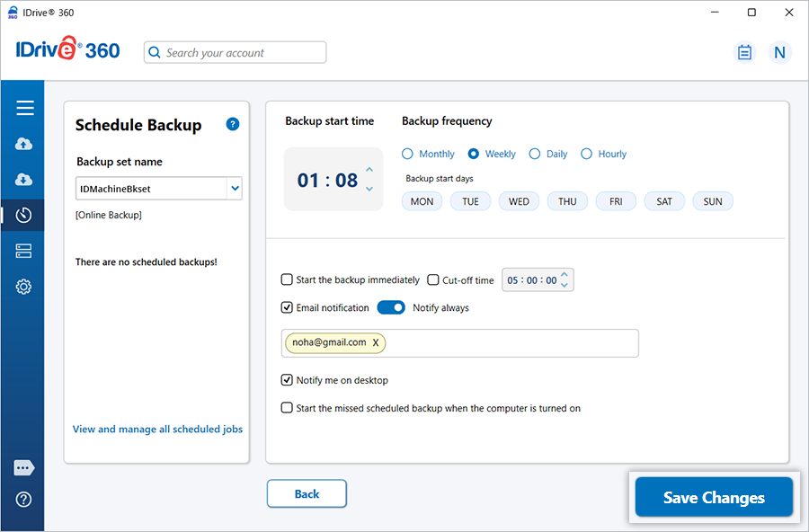Open the cloud Restore section in the sidebar
The image size is (809, 532).
pyautogui.click(x=24, y=180)
